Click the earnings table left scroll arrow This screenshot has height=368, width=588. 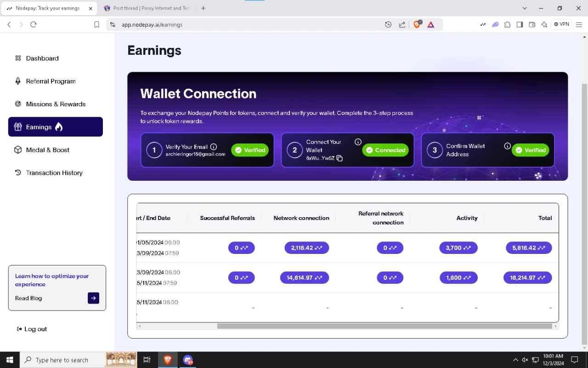140,326
